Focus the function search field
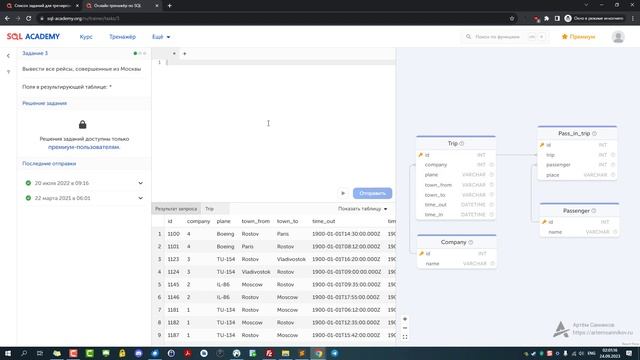The height and width of the screenshot is (360, 640). click(x=505, y=37)
